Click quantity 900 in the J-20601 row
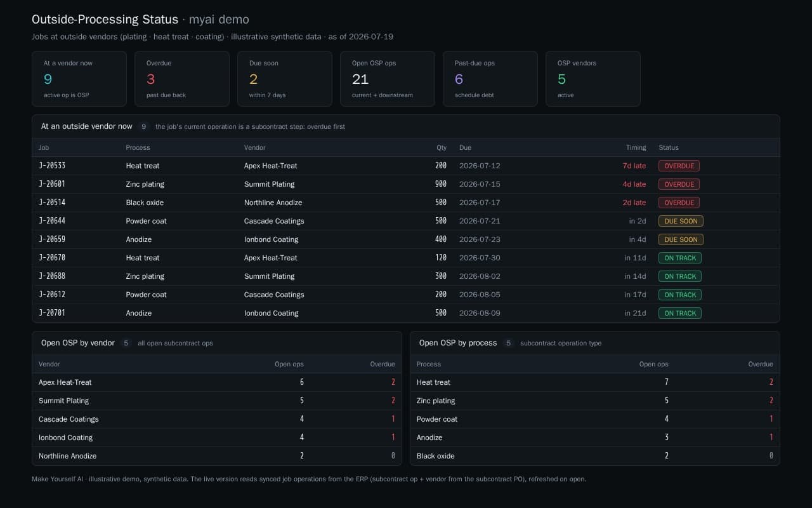The width and height of the screenshot is (812, 508). click(441, 184)
